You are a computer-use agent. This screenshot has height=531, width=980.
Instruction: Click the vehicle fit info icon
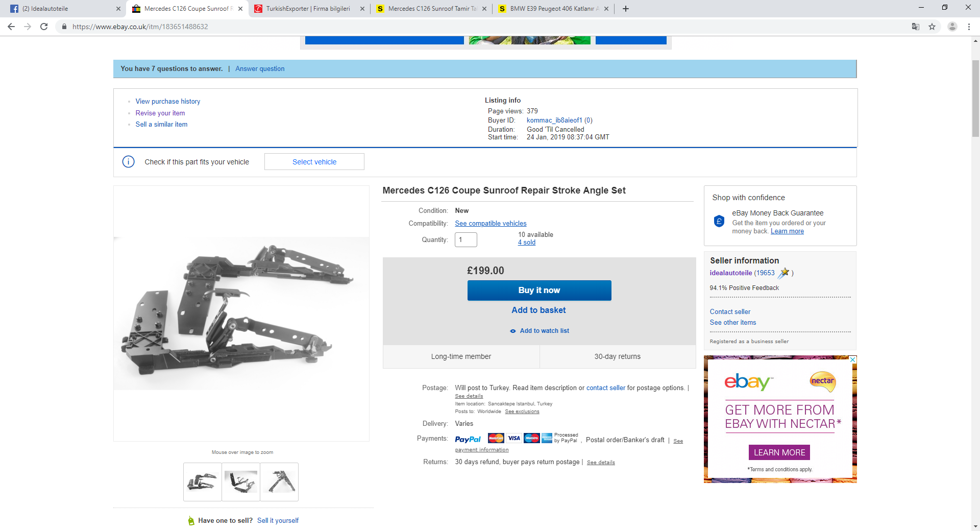point(128,162)
